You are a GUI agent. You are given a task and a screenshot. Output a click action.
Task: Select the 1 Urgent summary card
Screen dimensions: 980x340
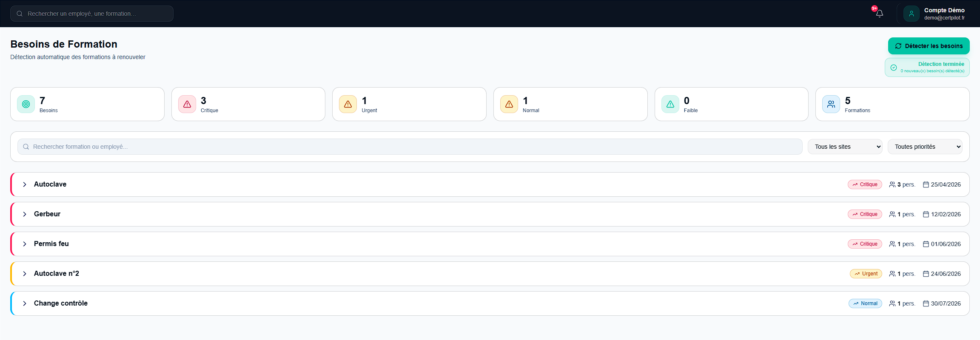tap(409, 104)
